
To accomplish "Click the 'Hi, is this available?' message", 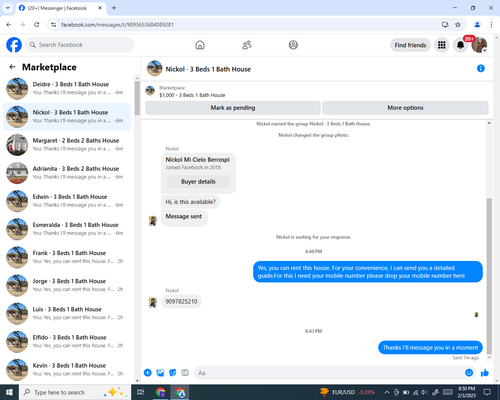I will coord(190,202).
